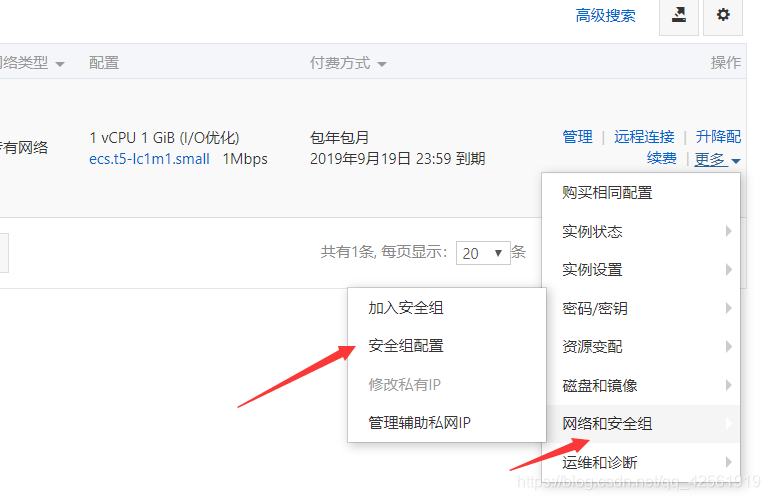The height and width of the screenshot is (500, 770).
Task: Open the 密码/密钥 submenu
Action: 641,308
